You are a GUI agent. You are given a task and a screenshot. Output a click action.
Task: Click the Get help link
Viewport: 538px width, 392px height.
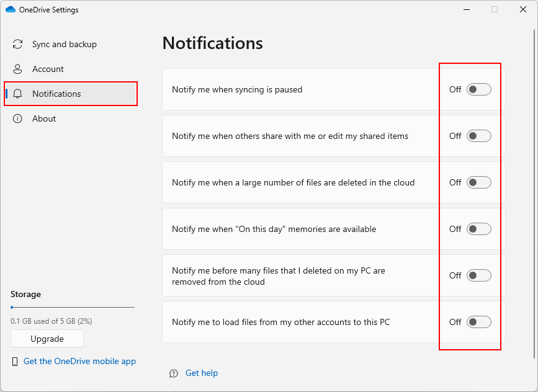pos(202,373)
